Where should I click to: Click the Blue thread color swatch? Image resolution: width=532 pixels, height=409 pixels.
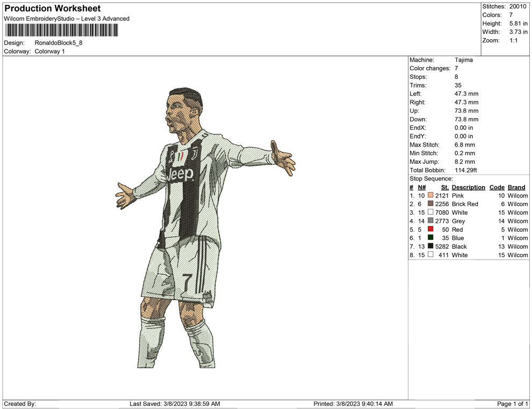[430, 238]
